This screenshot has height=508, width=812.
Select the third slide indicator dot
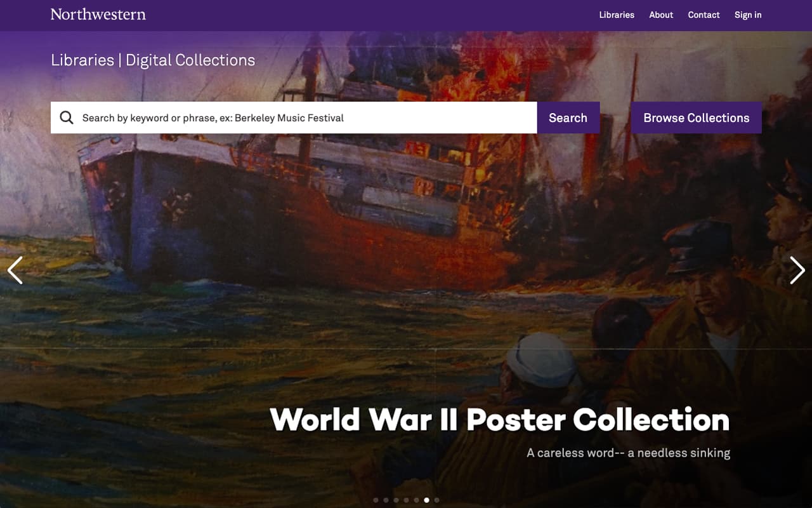coord(395,500)
